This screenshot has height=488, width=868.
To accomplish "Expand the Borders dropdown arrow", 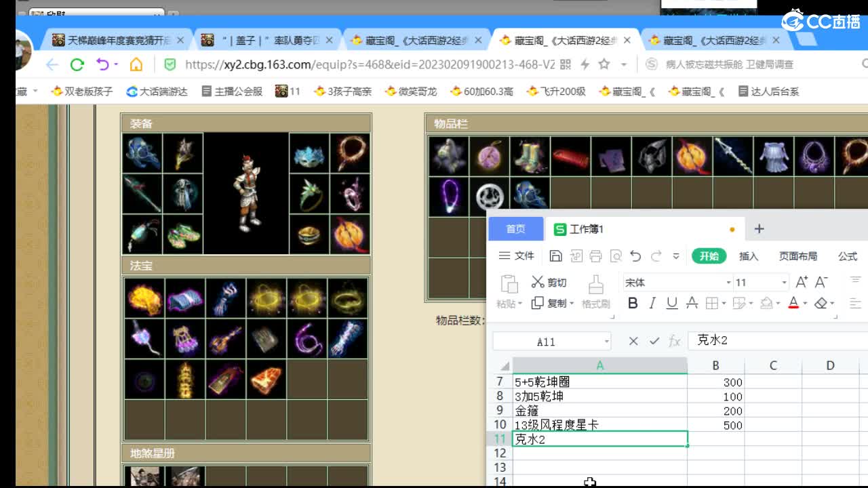I will 724,304.
